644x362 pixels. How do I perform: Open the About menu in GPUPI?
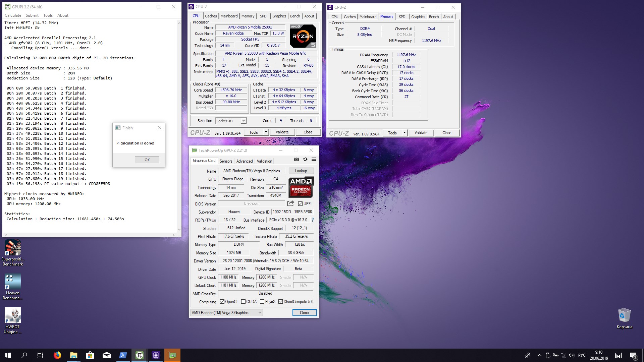click(63, 15)
